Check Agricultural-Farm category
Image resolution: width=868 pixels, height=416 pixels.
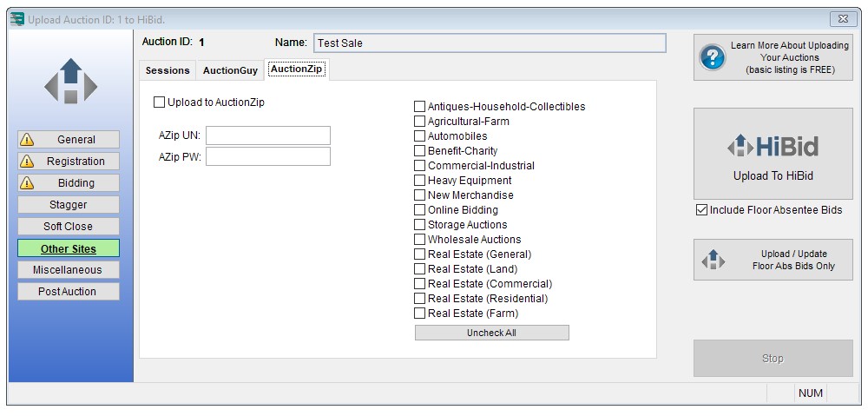[x=419, y=122]
